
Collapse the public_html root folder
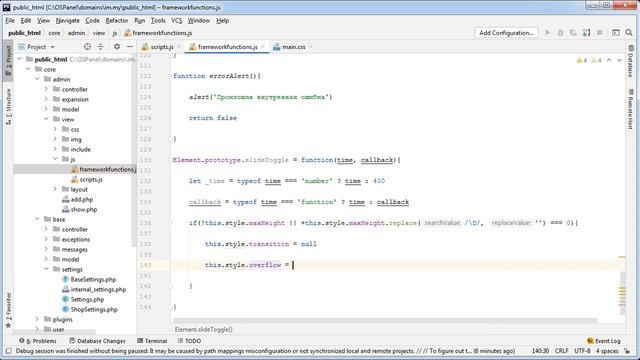tap(19, 59)
